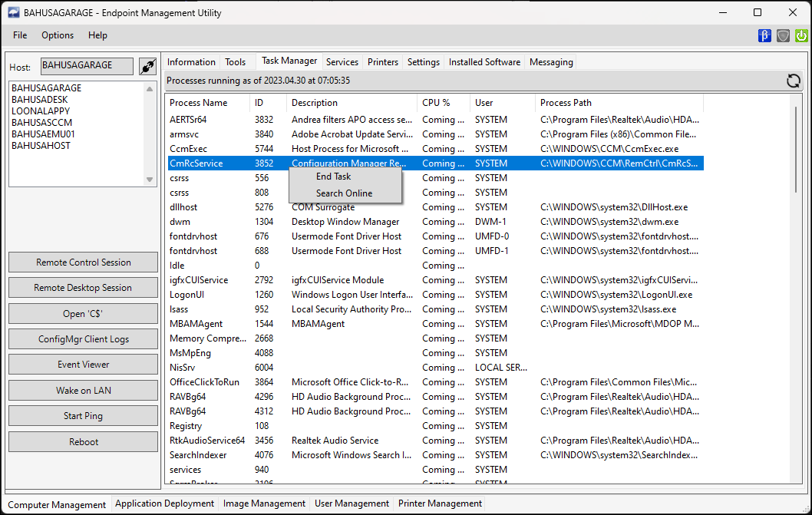This screenshot has height=515, width=812.
Task: Open the Options menu
Action: pyautogui.click(x=58, y=35)
